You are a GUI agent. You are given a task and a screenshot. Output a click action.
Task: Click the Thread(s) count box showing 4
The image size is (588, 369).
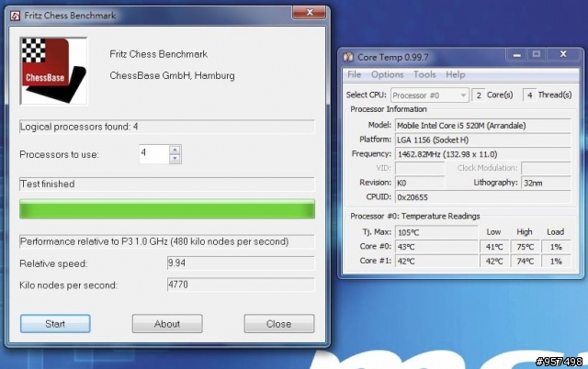[x=529, y=95]
